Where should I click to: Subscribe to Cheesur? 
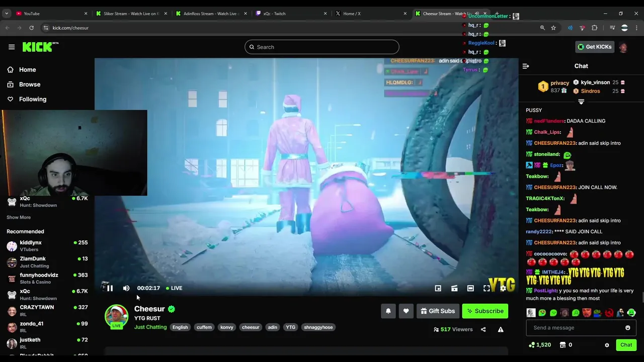coord(485,311)
